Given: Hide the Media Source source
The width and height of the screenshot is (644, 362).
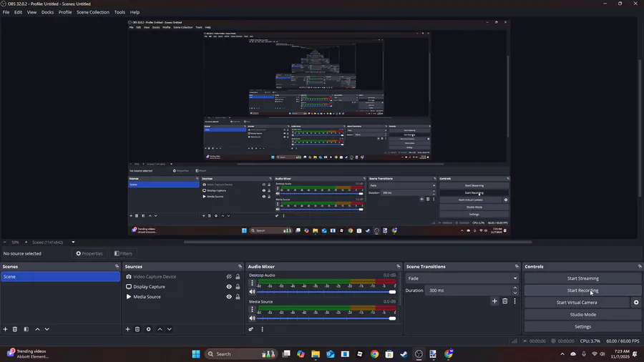Looking at the screenshot, I should pos(229,297).
